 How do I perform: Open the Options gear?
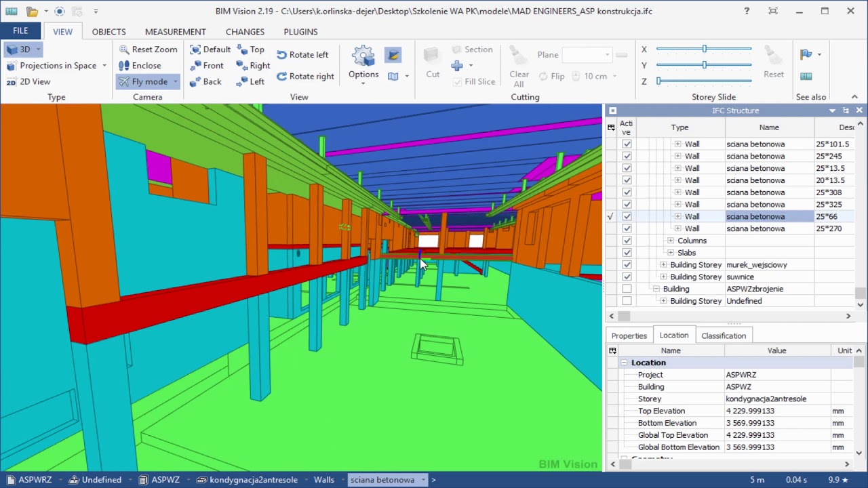point(363,64)
